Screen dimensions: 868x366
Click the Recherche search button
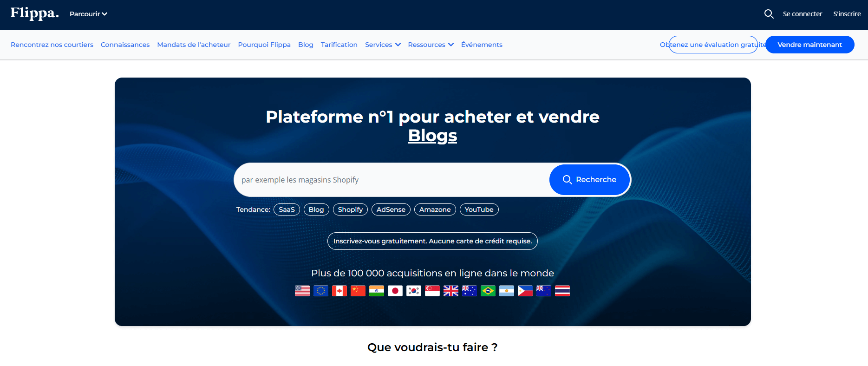point(589,180)
